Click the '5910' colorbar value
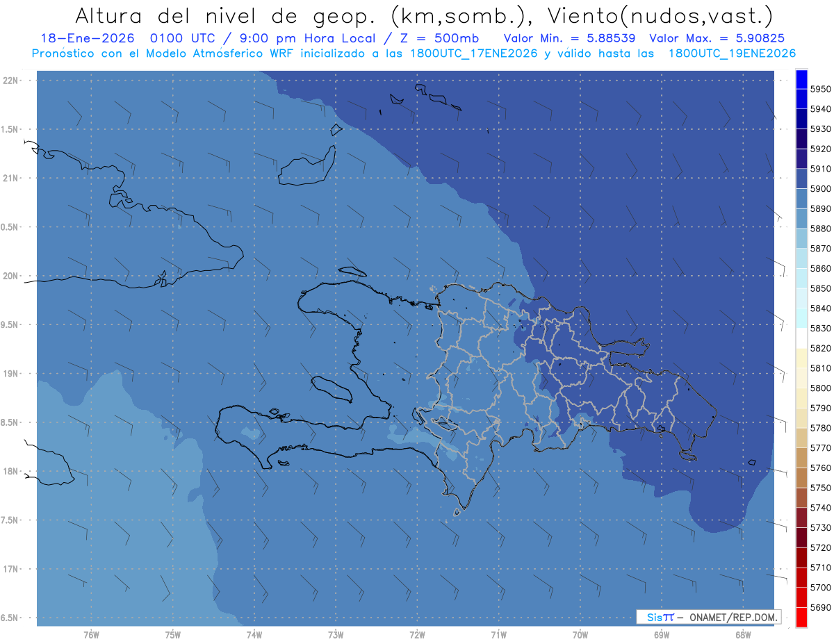Image resolution: width=834 pixels, height=644 pixels. coord(820,169)
